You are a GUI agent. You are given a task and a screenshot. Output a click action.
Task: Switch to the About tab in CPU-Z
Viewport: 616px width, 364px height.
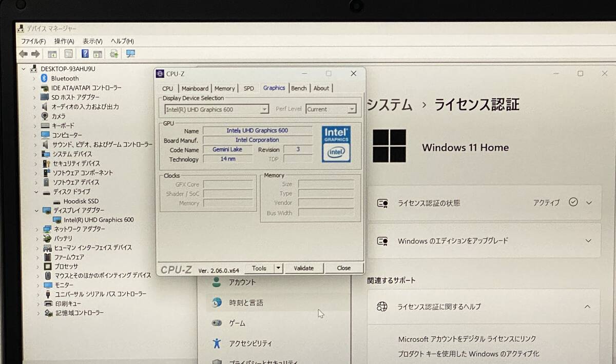(x=321, y=88)
